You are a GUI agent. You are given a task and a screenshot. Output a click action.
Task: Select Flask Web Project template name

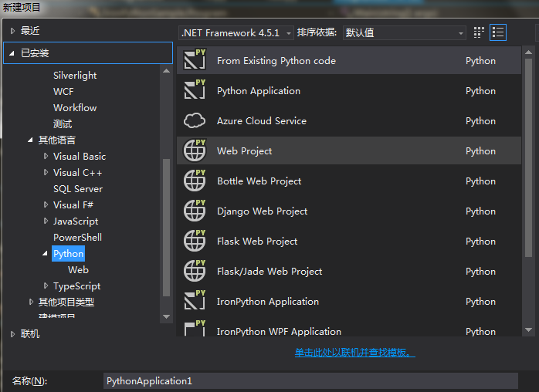(257, 242)
